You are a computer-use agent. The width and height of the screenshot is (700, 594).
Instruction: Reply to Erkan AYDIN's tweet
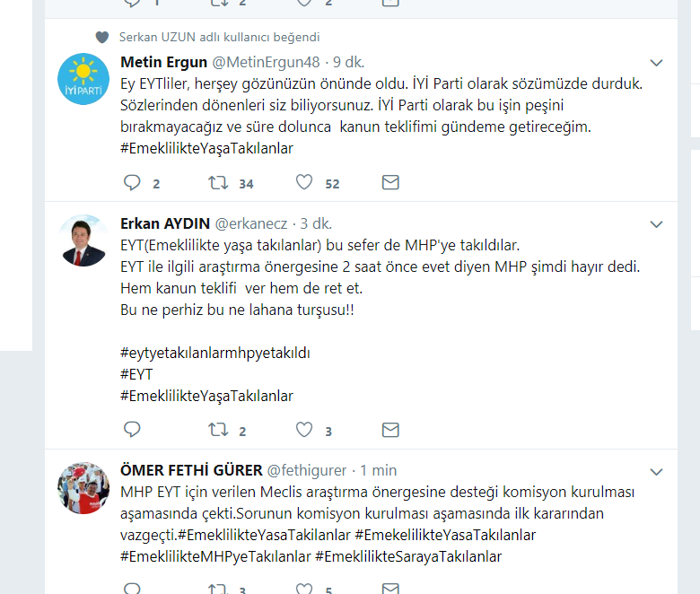132,430
